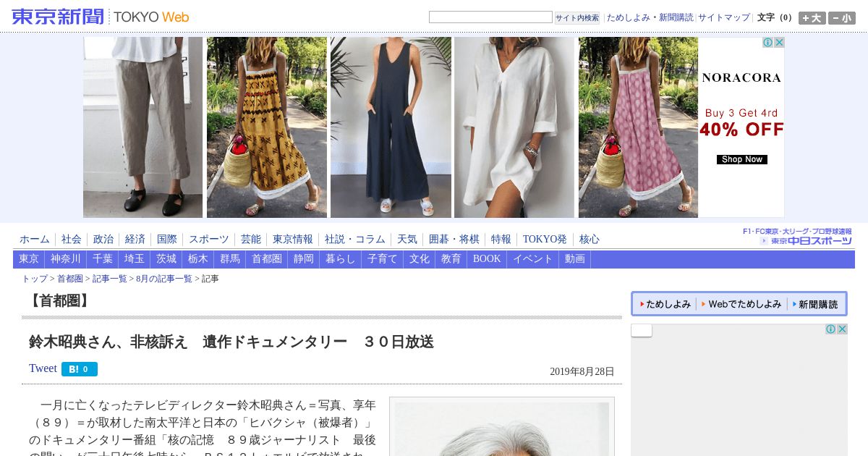Close the top banner ad with X
Viewport: 868px width, 456px height.
(779, 43)
